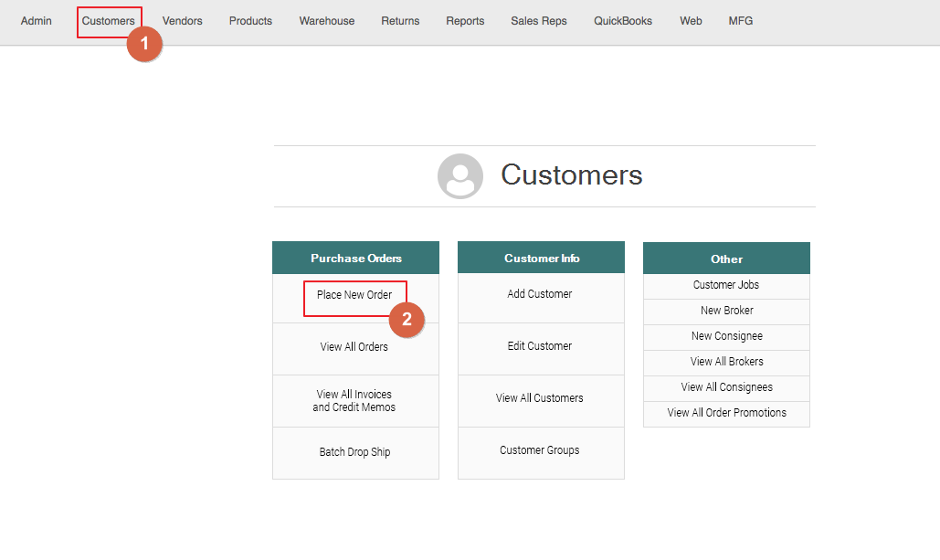
Task: Open View All Orders
Action: (x=354, y=347)
